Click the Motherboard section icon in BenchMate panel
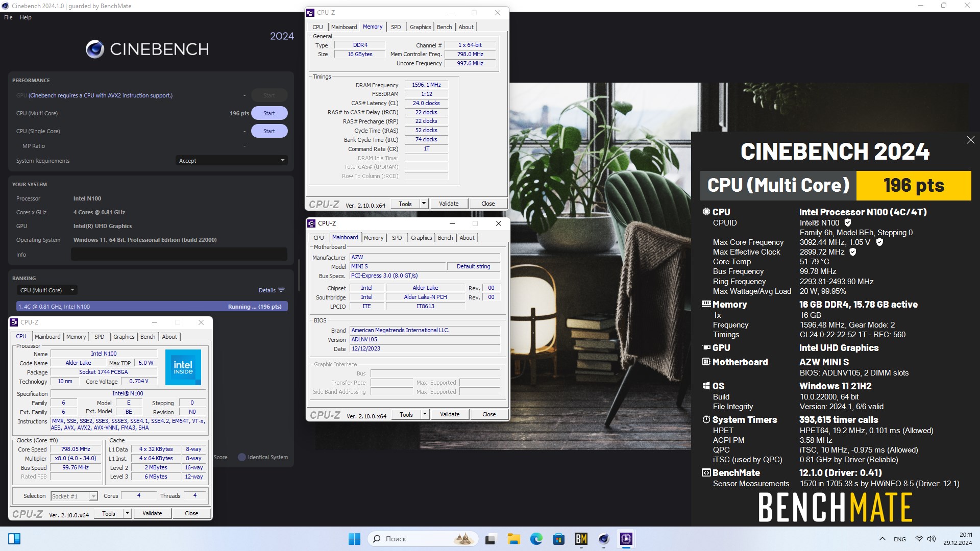Viewport: 980px width, 551px height. click(706, 362)
